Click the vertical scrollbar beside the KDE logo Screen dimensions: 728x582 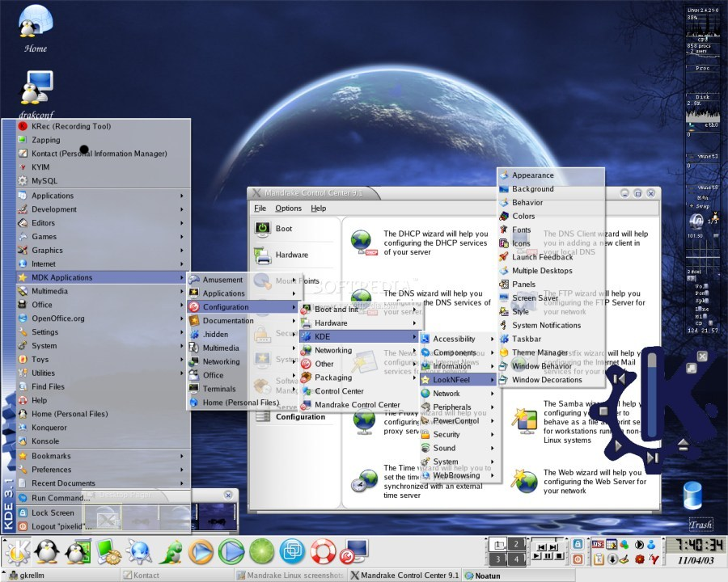(x=652, y=396)
